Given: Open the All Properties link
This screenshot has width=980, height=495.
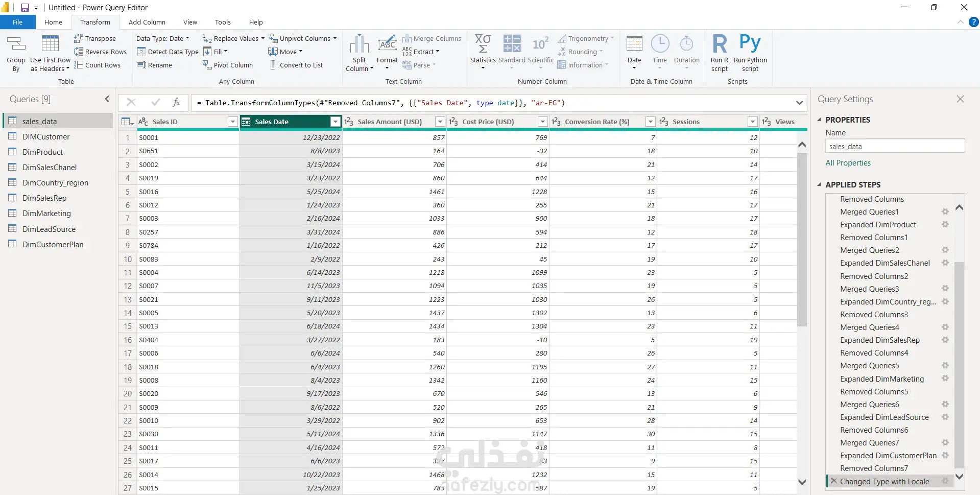Looking at the screenshot, I should click(x=848, y=163).
